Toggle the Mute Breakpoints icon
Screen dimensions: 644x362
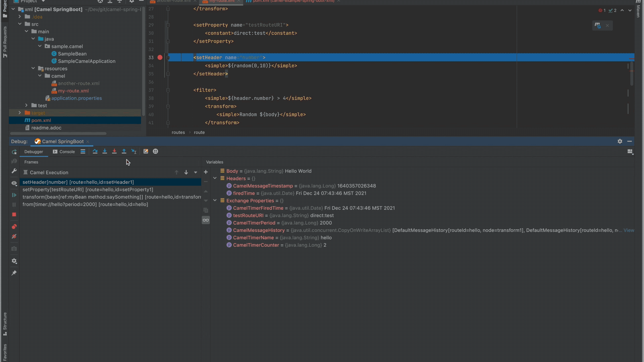[x=14, y=236]
